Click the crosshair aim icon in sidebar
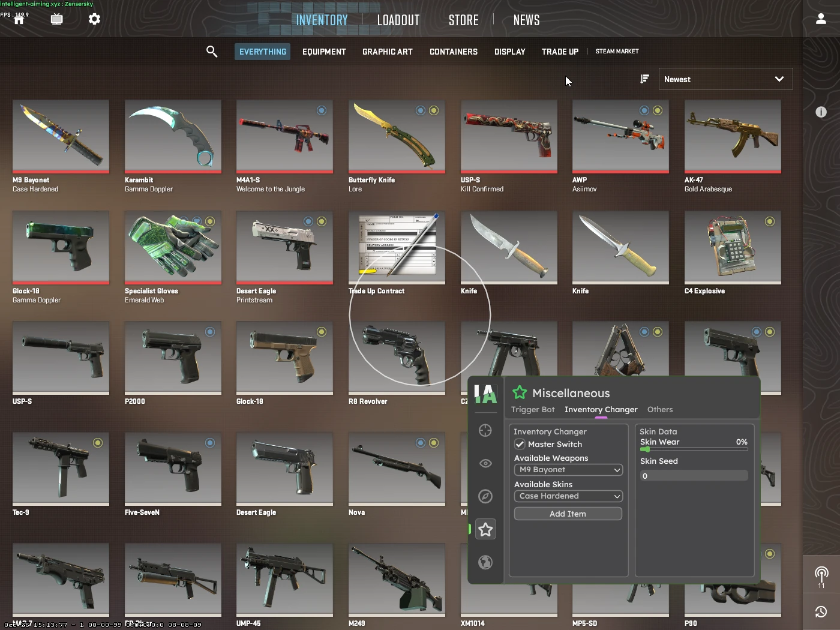840x630 pixels. click(485, 431)
